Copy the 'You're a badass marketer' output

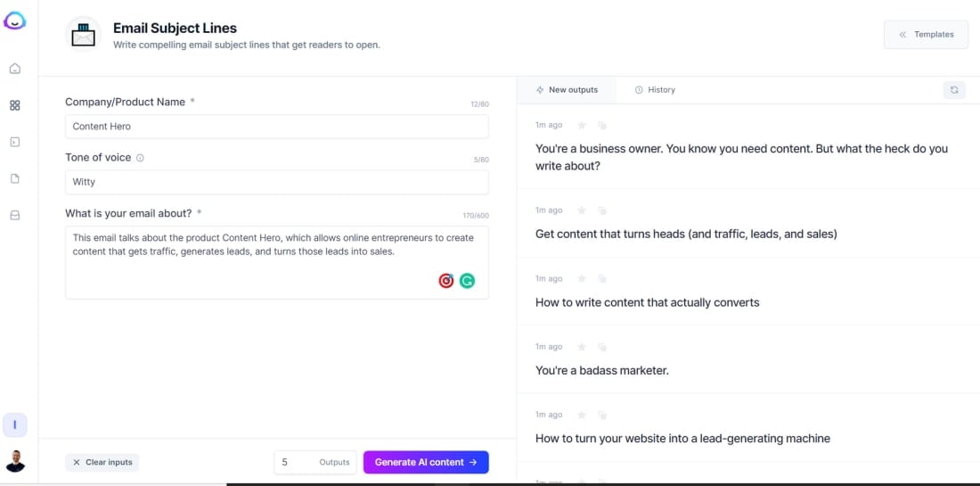602,347
